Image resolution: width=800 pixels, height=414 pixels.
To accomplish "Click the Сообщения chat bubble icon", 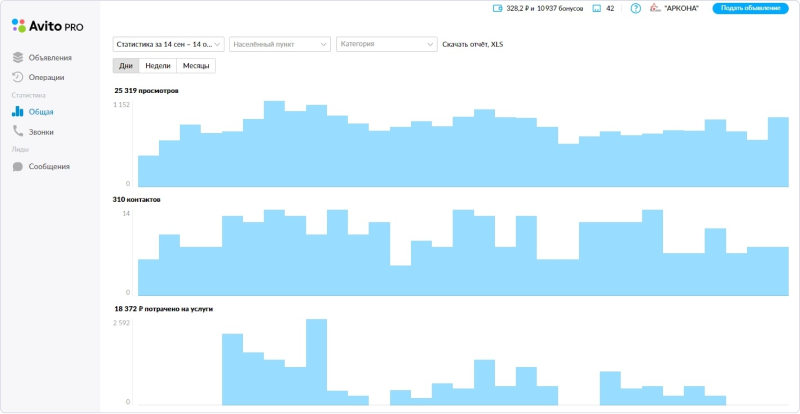I will 18,166.
